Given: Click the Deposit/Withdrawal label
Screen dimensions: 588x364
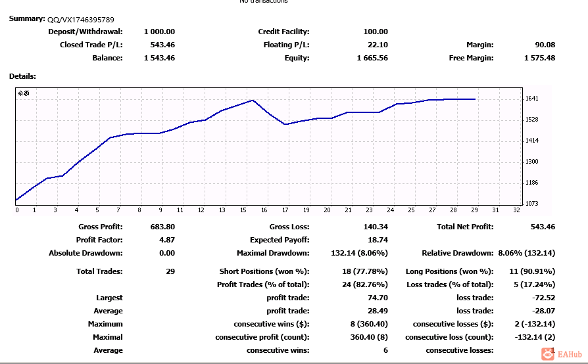Looking at the screenshot, I should (85, 32).
